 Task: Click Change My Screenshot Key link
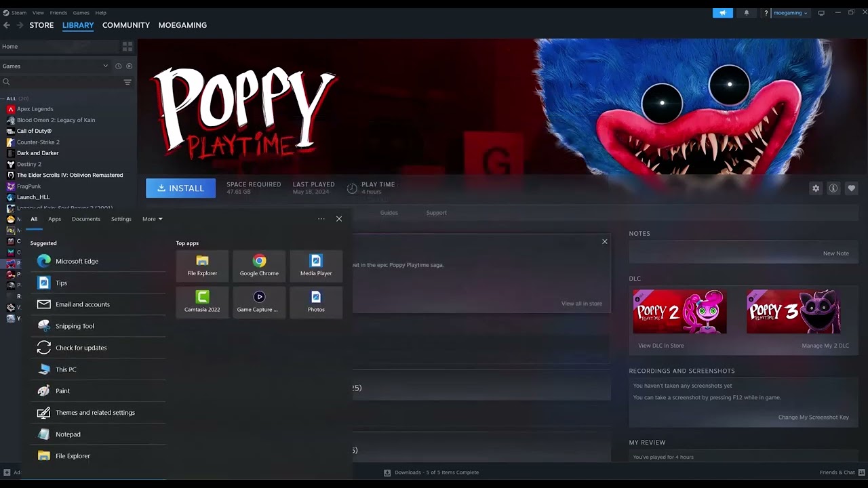[814, 418]
